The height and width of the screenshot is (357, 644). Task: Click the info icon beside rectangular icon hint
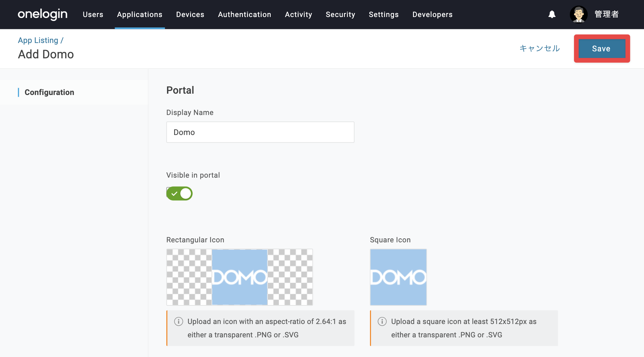click(179, 321)
